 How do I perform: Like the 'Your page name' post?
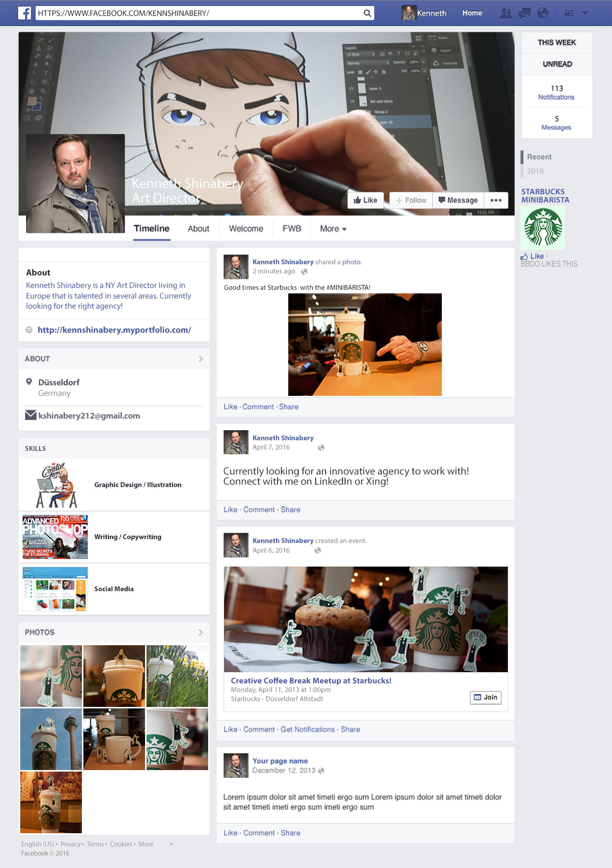click(230, 832)
